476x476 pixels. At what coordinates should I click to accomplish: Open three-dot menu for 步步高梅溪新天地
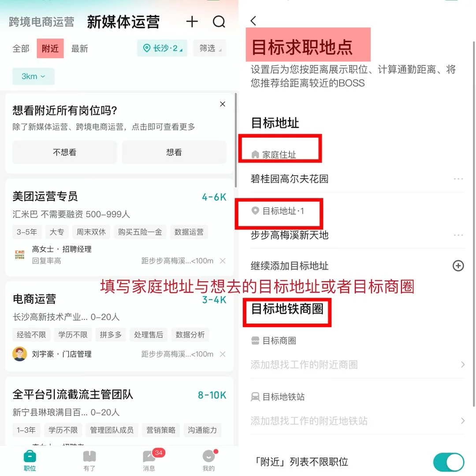click(458, 235)
